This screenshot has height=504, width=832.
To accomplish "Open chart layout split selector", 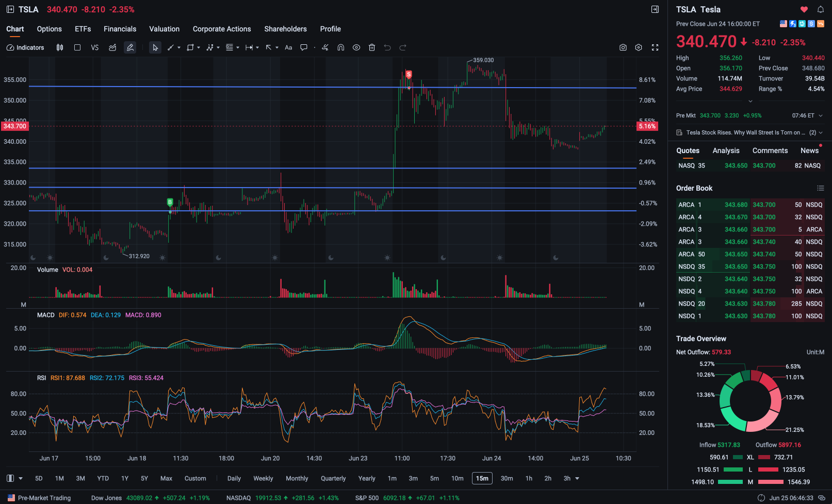I will 14,478.
